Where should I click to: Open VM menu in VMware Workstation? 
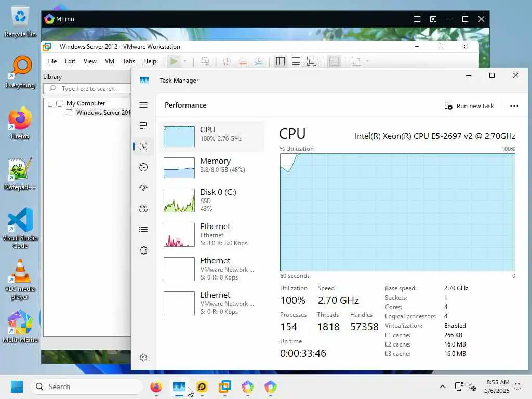(109, 61)
